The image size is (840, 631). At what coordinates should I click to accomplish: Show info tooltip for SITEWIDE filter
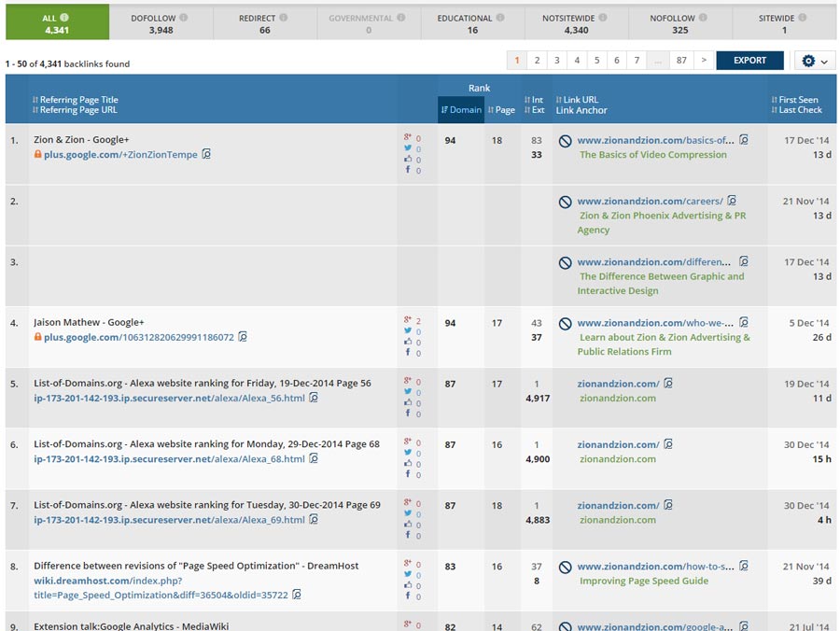coord(803,18)
